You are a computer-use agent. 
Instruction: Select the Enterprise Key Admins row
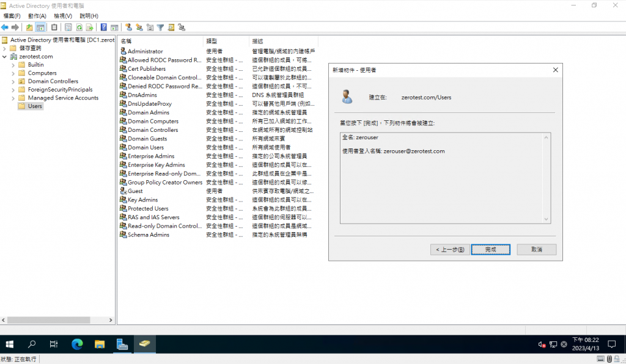(x=218, y=165)
